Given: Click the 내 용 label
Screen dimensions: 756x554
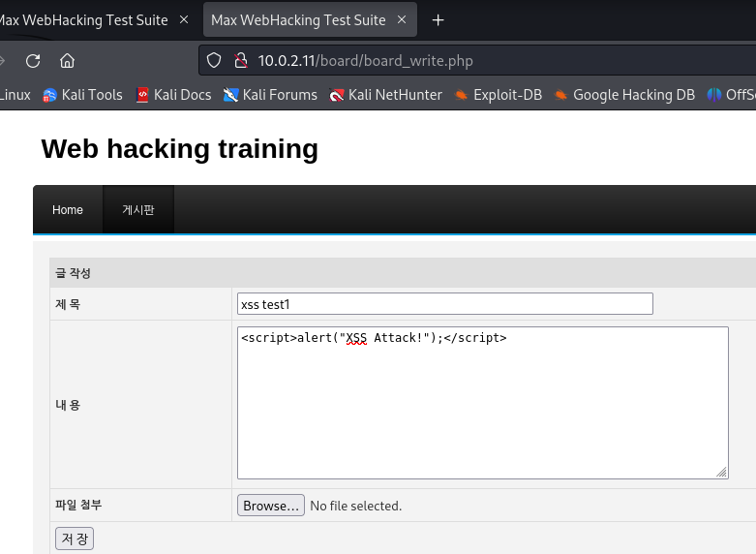Looking at the screenshot, I should (68, 405).
